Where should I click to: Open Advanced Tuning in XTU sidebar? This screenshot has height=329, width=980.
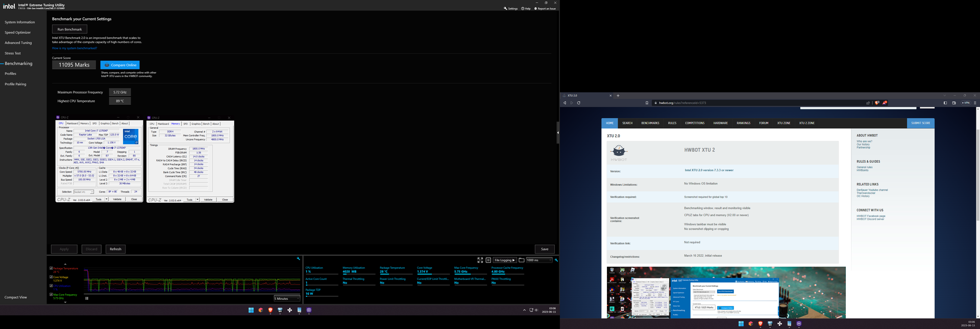tap(18, 43)
